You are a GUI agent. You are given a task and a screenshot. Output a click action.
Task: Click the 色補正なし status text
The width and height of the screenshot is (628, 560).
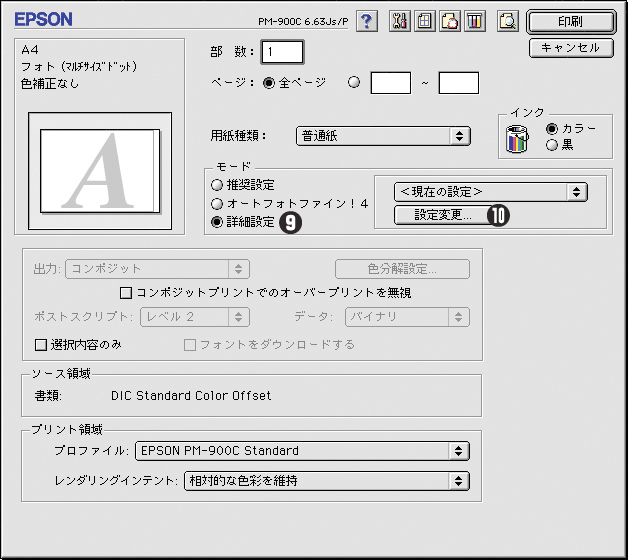coord(50,84)
